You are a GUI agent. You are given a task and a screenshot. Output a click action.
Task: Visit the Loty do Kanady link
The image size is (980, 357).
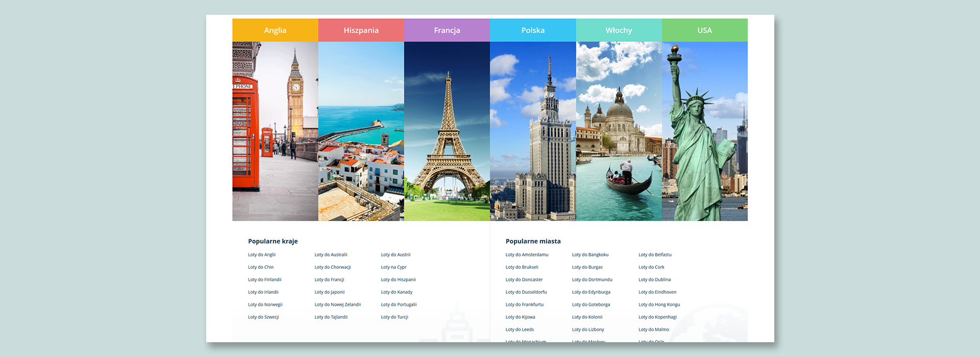point(397,292)
